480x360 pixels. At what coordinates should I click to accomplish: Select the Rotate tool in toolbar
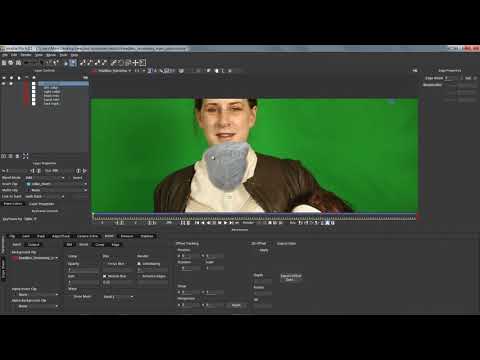[x=121, y=63]
